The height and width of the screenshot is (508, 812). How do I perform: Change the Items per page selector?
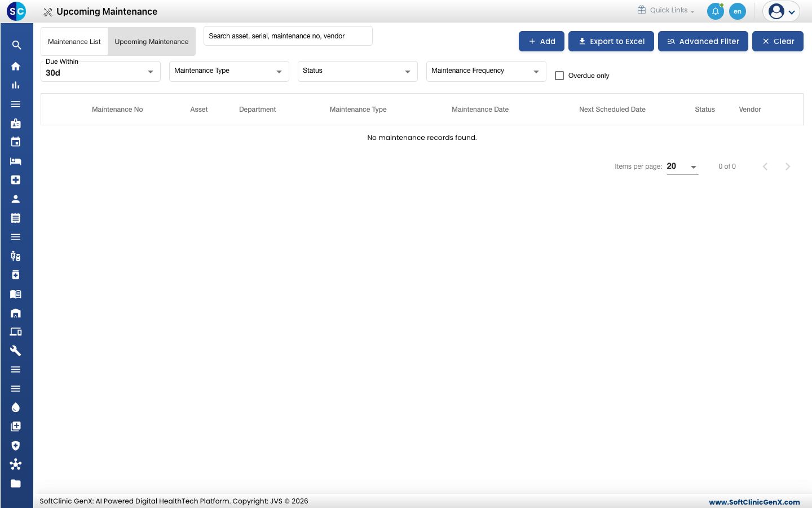[682, 167]
